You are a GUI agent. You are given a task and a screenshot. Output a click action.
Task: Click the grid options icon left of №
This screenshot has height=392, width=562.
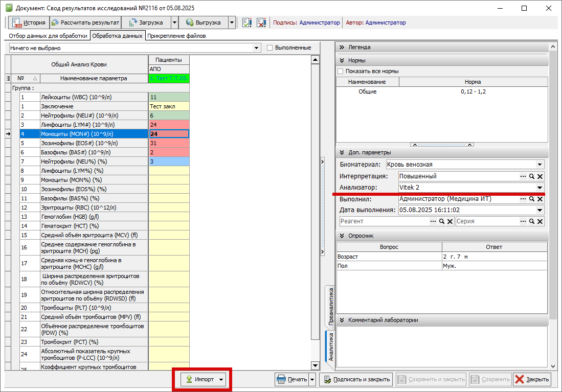(8, 78)
